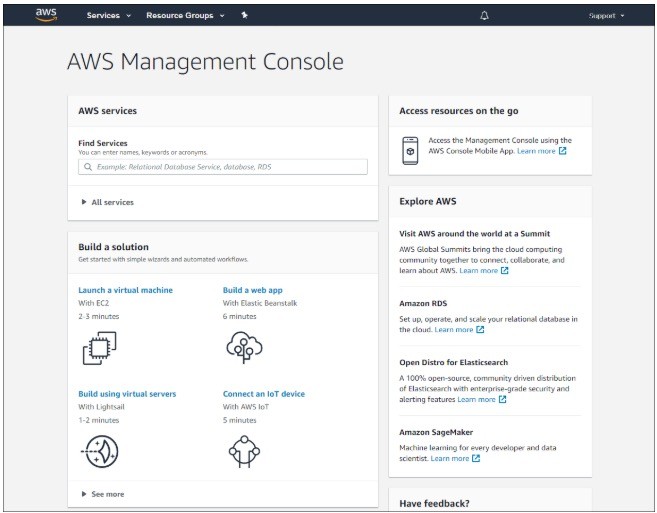657x513 pixels.
Task: Open the Resource Groups menu
Action: click(x=185, y=16)
